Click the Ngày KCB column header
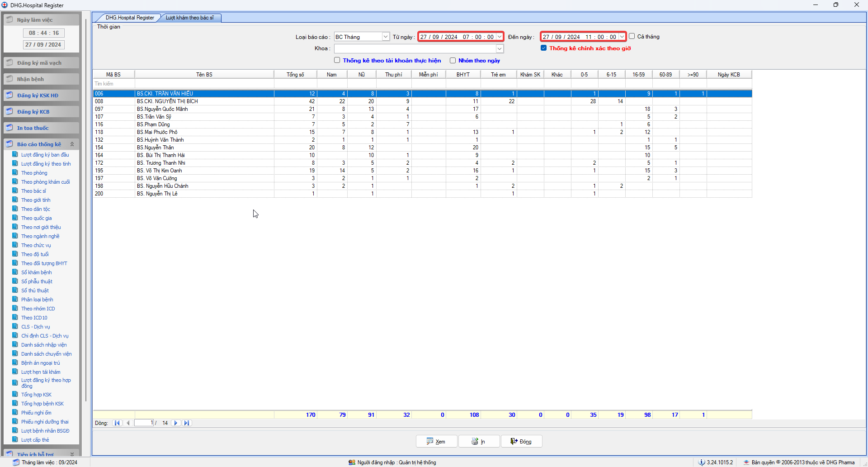868x467 pixels. (x=729, y=75)
